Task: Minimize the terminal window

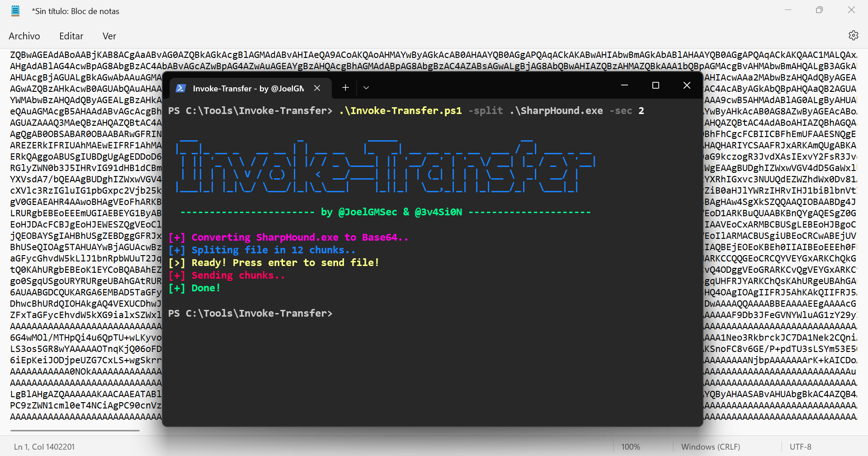Action: [x=625, y=85]
